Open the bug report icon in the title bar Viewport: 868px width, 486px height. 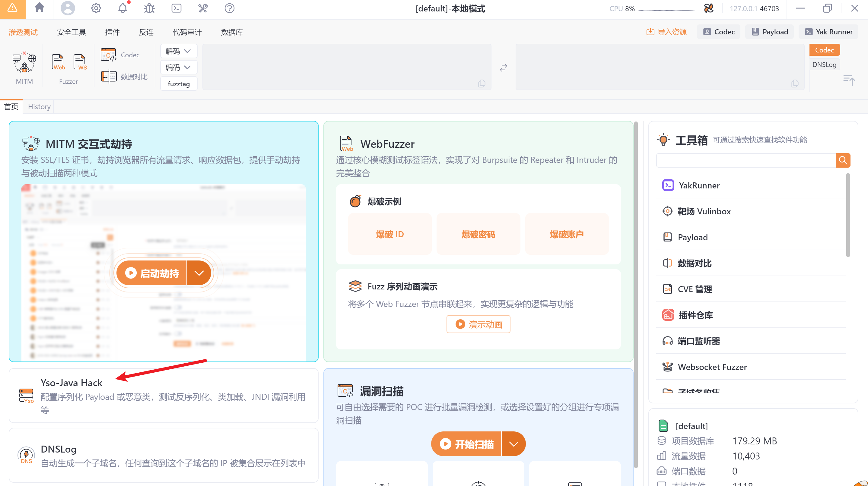pyautogui.click(x=149, y=8)
